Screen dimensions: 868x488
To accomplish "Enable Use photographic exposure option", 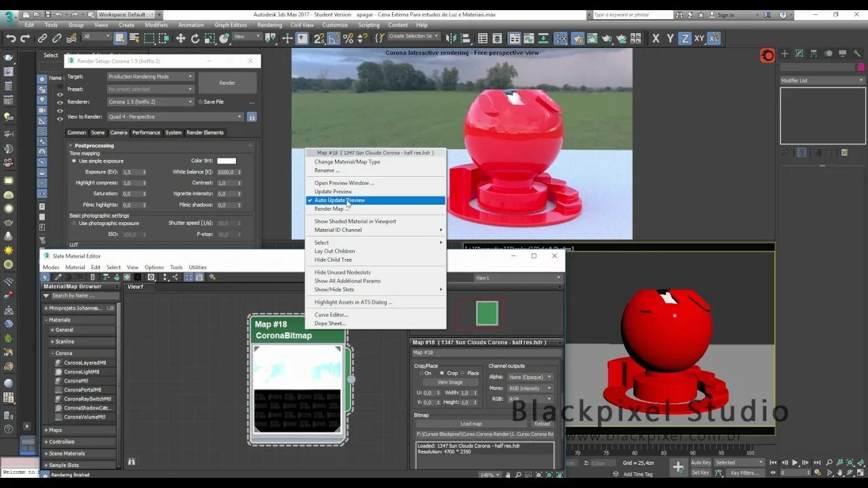I will (x=74, y=223).
